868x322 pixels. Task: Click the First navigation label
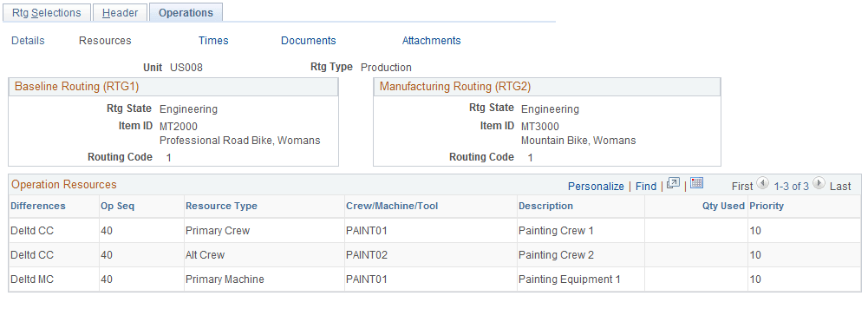coord(742,187)
